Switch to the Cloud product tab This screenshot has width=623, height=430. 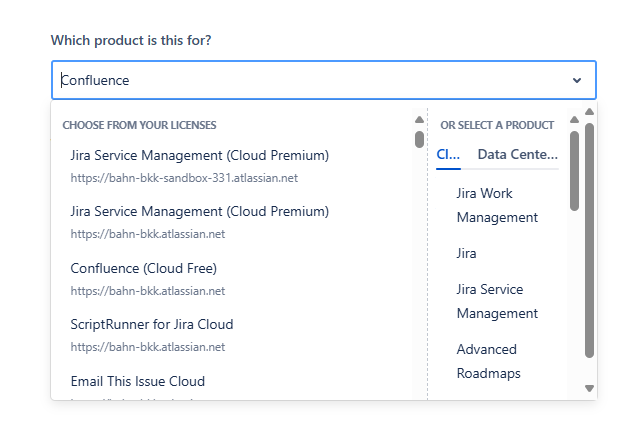pos(449,154)
